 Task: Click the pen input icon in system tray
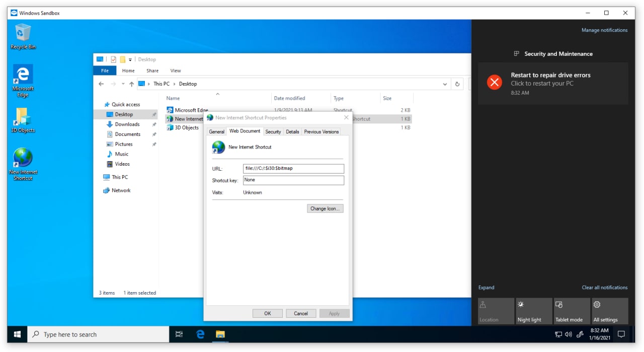click(580, 334)
